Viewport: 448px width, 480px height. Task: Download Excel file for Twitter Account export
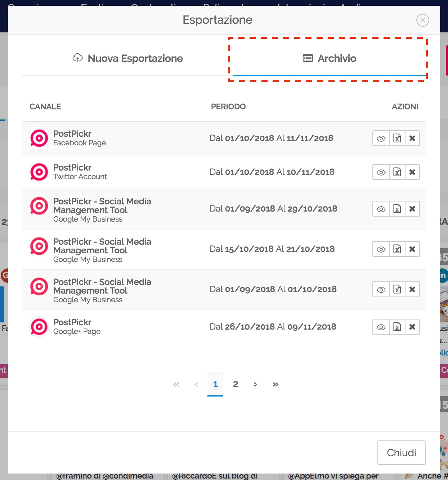coord(397,172)
